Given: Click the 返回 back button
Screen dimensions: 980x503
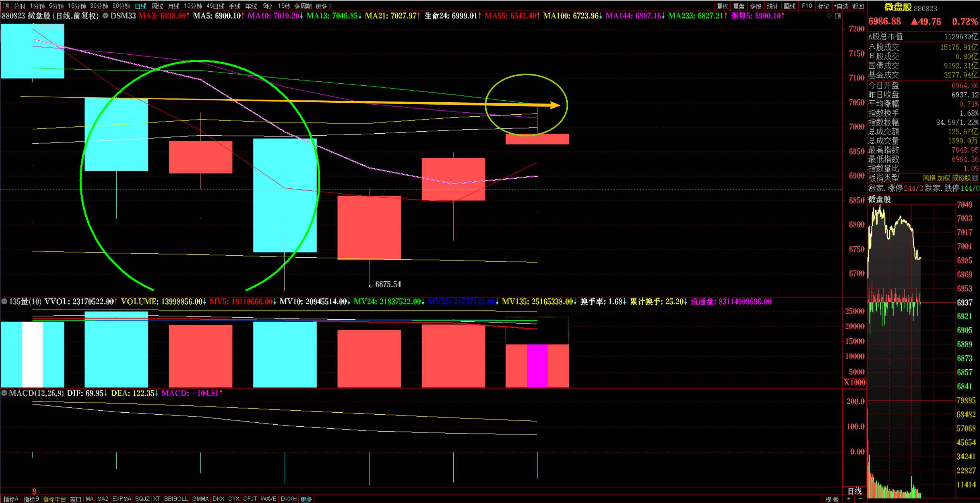Looking at the screenshot, I should 858,6.
